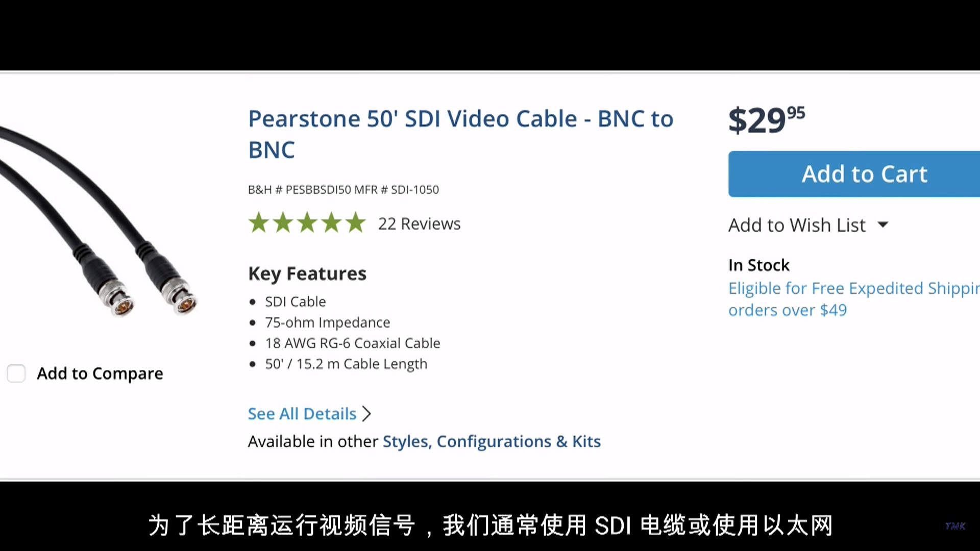Click the first green rating star
Screen dimensions: 980x551
tap(259, 223)
